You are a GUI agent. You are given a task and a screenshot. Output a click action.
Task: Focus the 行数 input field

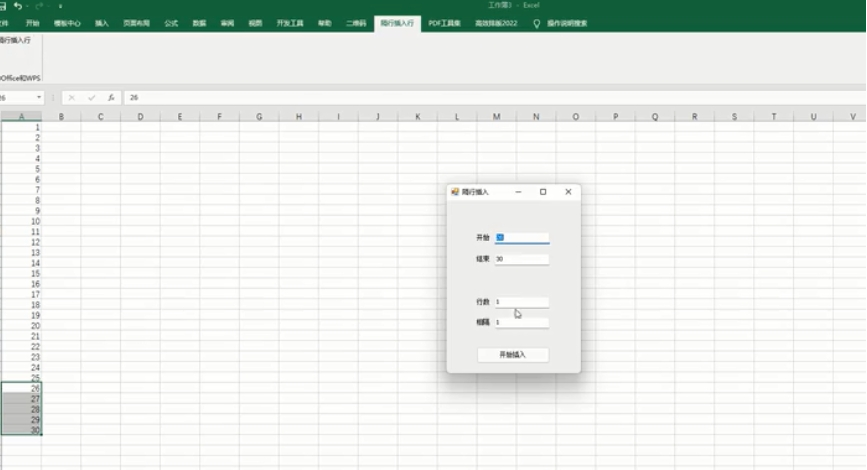point(521,302)
